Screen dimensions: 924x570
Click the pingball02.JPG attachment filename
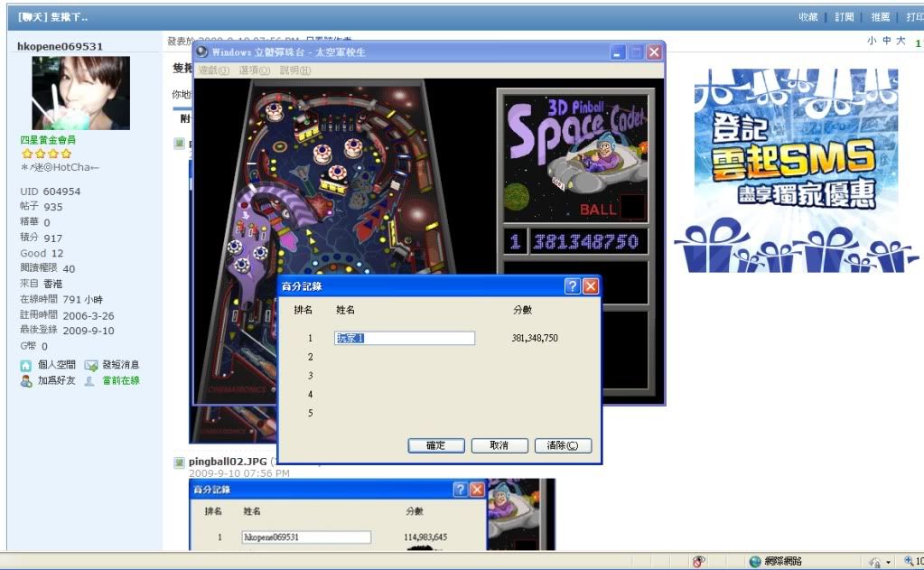228,462
